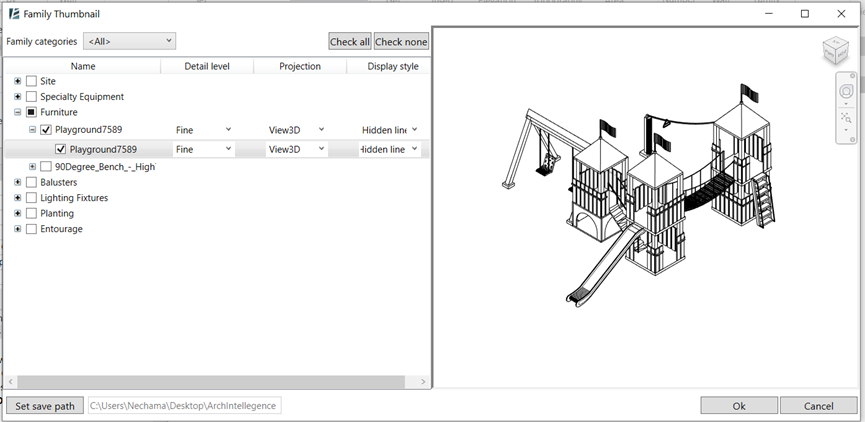Confirm with the Ok button
Screen dimensions: 865x422
[x=739, y=406]
